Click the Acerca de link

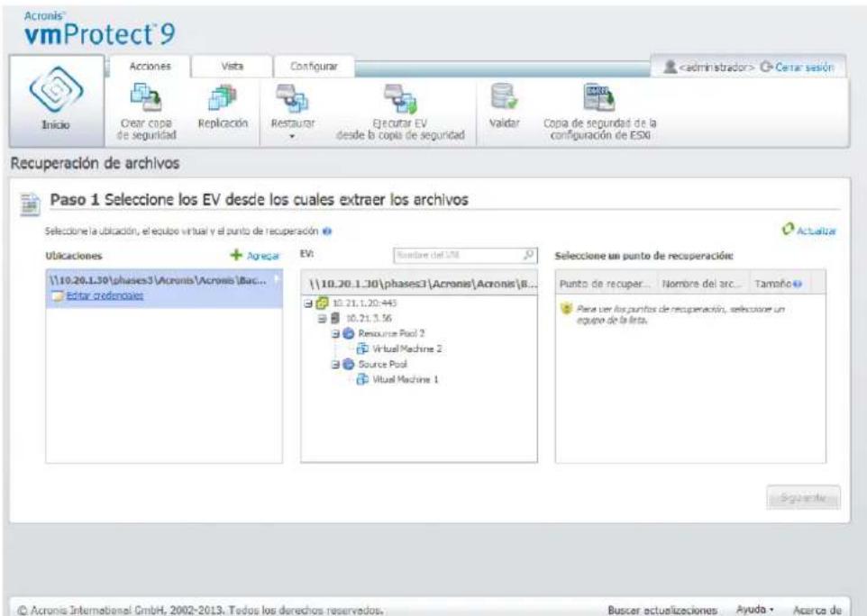(817, 610)
